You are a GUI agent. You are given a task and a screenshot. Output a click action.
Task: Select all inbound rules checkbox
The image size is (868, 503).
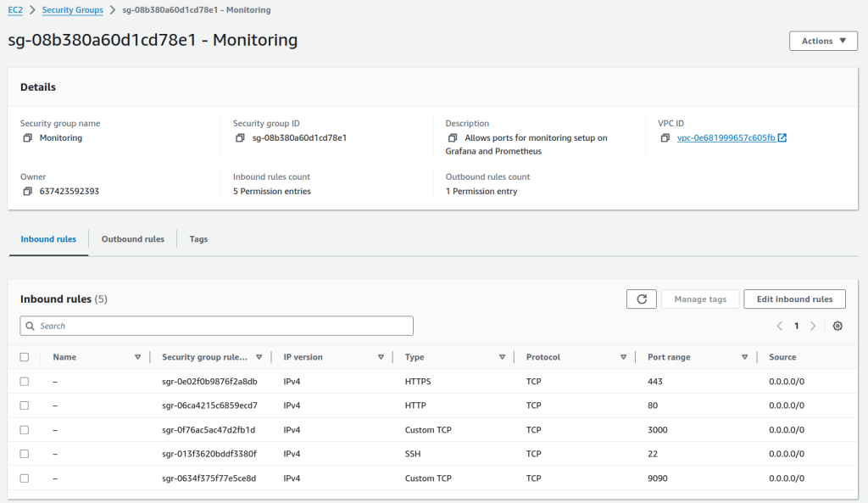(x=25, y=356)
